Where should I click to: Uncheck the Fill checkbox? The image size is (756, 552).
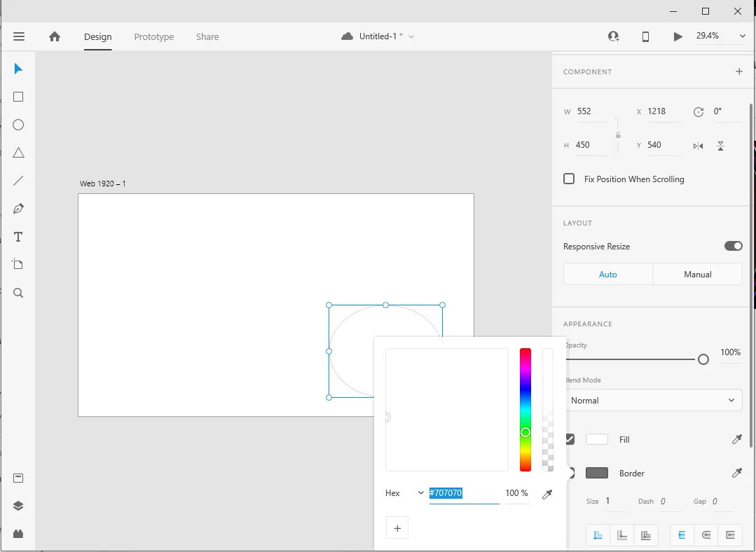tap(570, 439)
